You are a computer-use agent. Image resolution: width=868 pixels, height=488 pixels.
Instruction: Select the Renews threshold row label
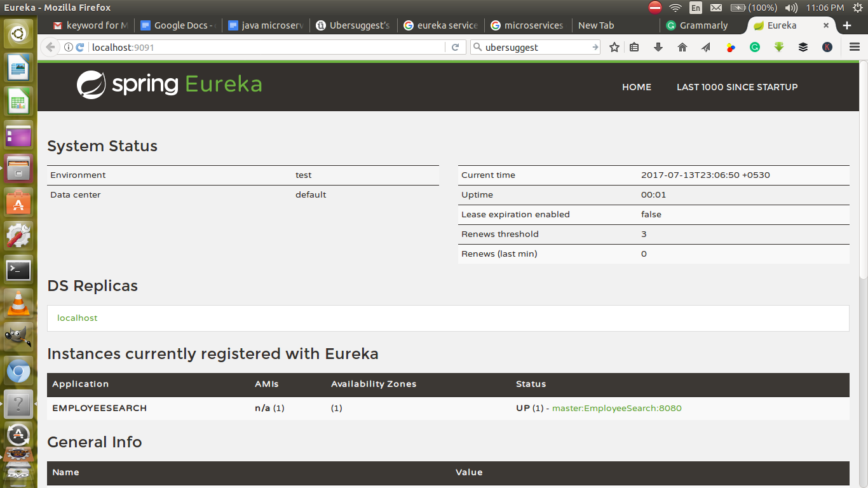pos(500,234)
